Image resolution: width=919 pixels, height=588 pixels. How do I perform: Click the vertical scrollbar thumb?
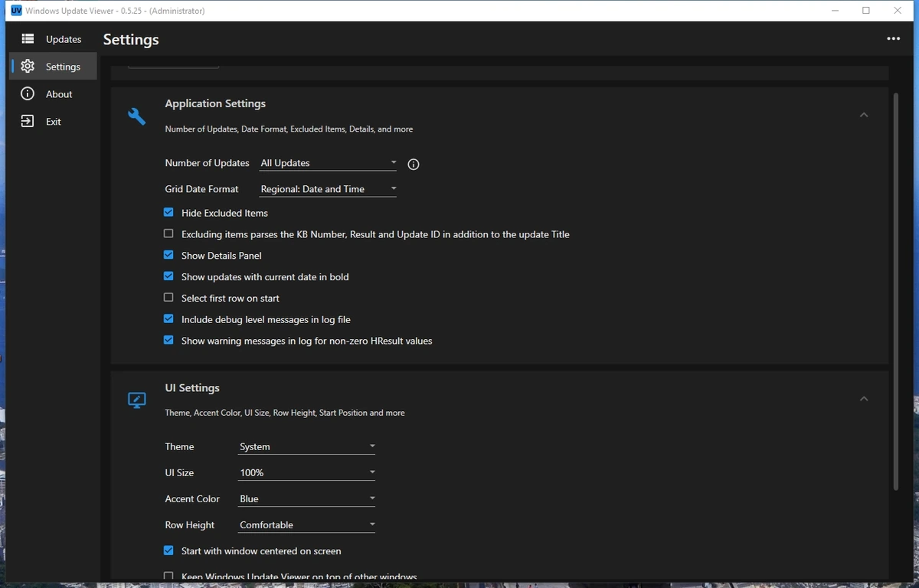click(895, 291)
